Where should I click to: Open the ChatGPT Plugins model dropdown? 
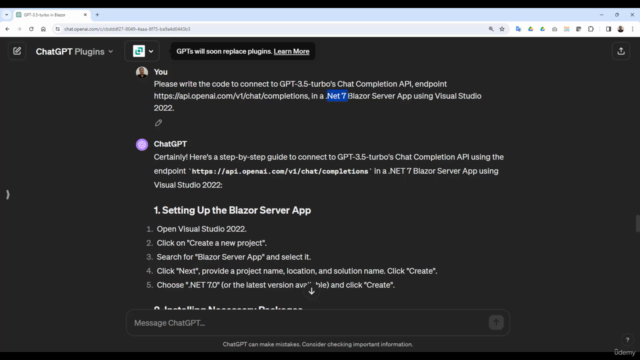pos(74,51)
